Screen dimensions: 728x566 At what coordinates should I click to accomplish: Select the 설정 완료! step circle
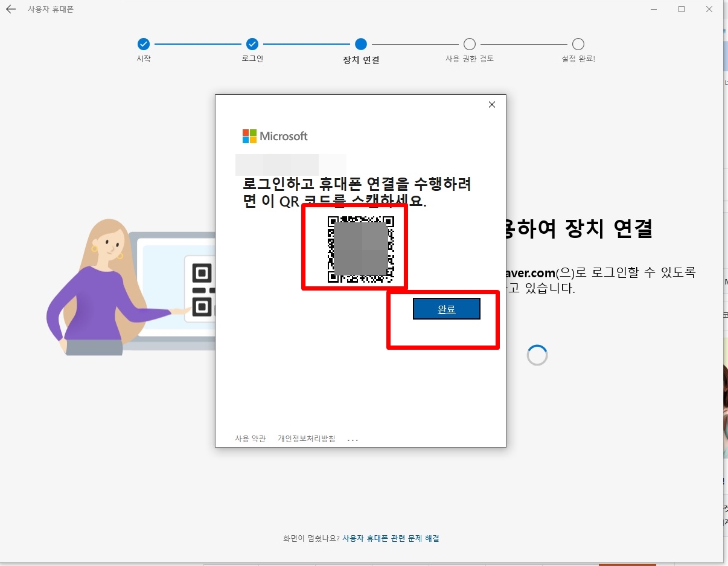point(578,44)
